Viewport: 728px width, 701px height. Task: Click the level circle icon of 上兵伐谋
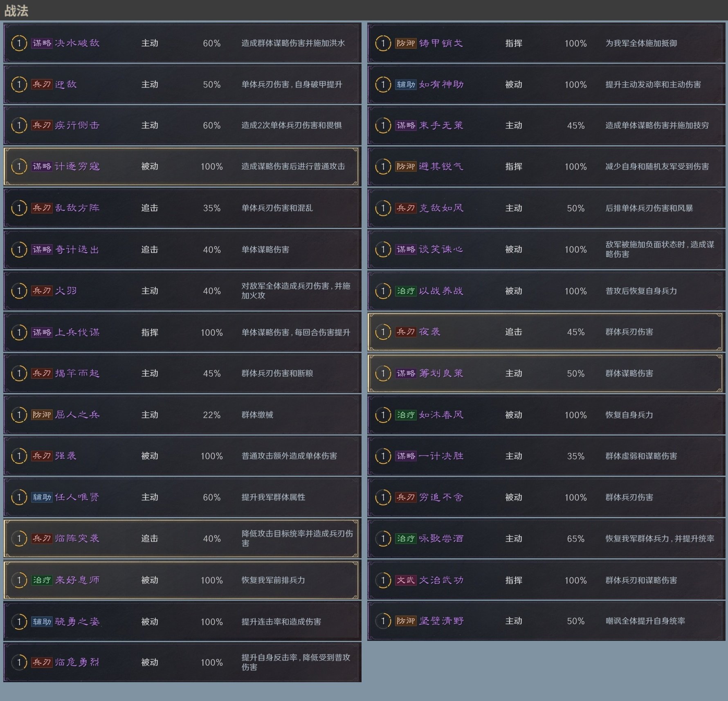[x=19, y=333]
